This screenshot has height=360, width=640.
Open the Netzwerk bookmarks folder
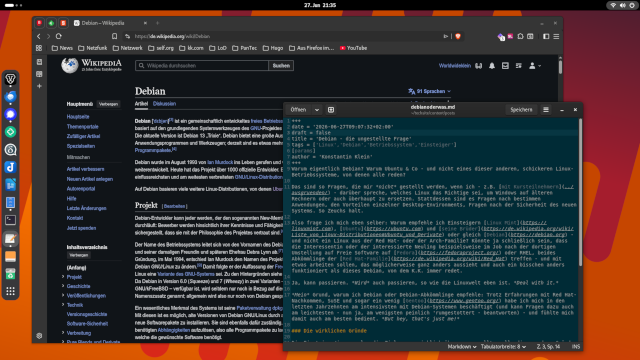click(x=127, y=48)
